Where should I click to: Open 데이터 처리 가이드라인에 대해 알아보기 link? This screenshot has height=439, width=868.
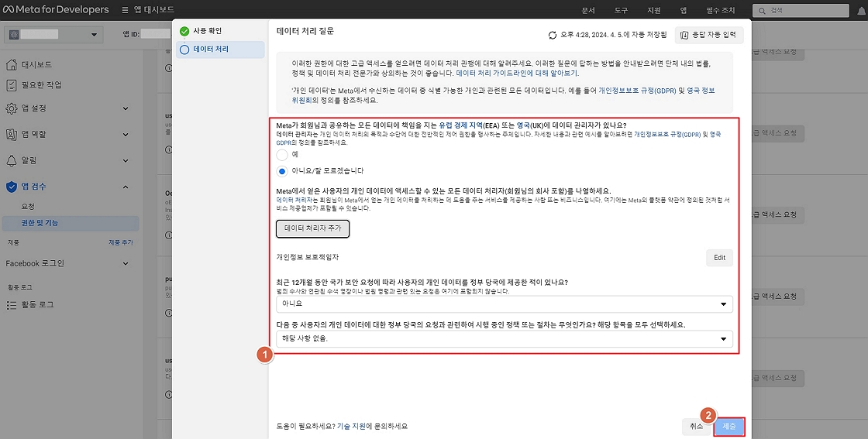click(x=517, y=73)
